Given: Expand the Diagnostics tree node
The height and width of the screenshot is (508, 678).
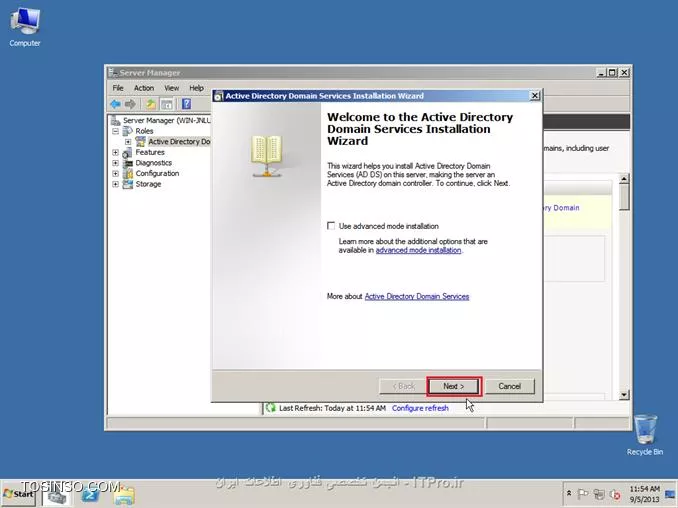Looking at the screenshot, I should point(115,163).
